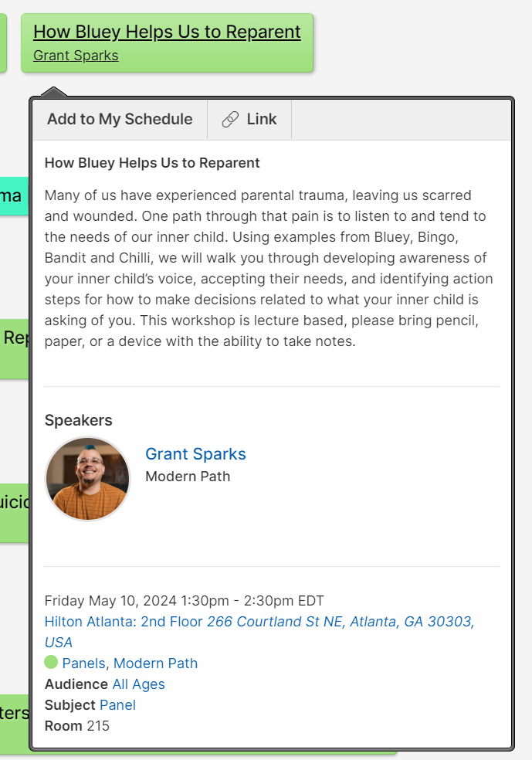
Task: Select the blue Modern Path type link
Action: pos(155,663)
